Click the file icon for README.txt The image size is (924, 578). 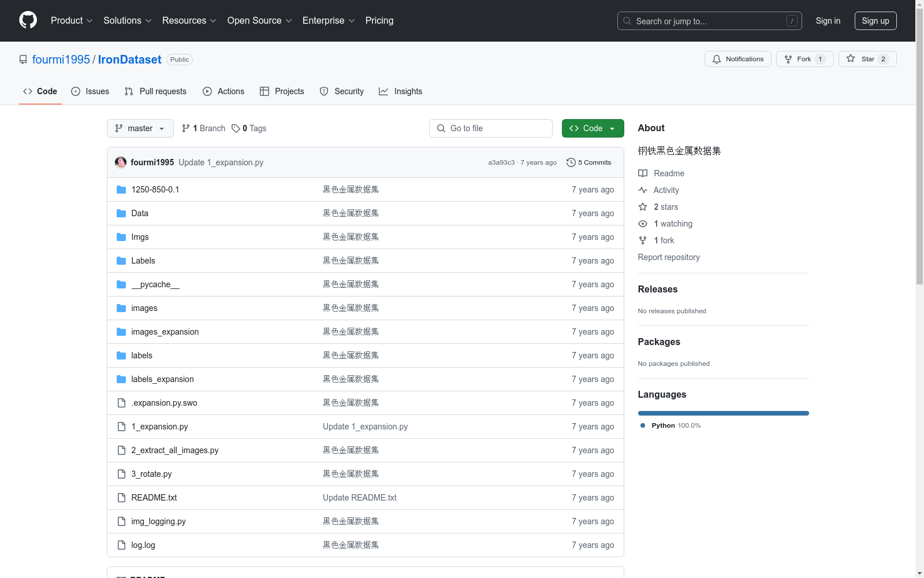click(x=121, y=498)
